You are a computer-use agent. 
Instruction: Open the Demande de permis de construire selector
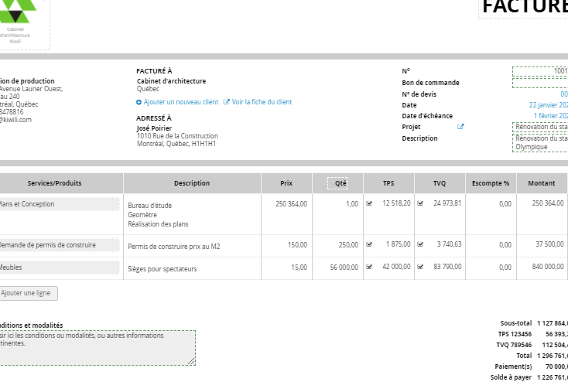[58, 245]
